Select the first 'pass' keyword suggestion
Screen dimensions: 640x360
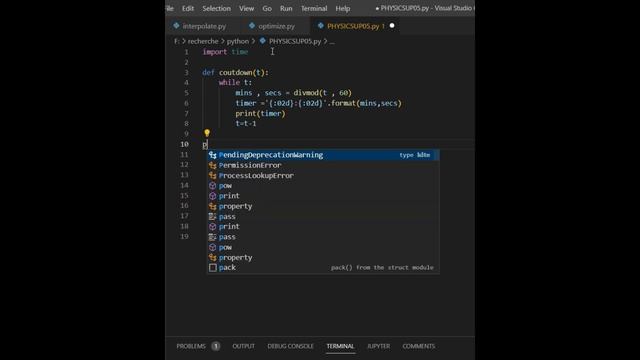tap(323, 216)
